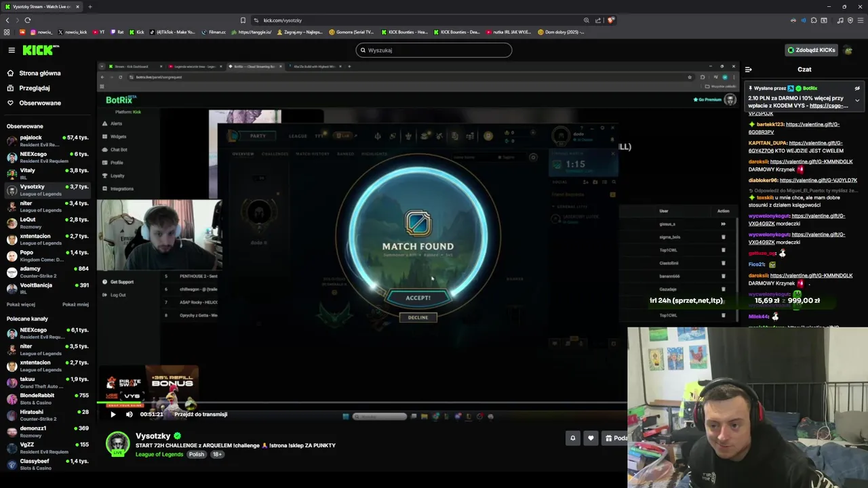
Task: Open the csgo link in pinned message
Action: 829,106
